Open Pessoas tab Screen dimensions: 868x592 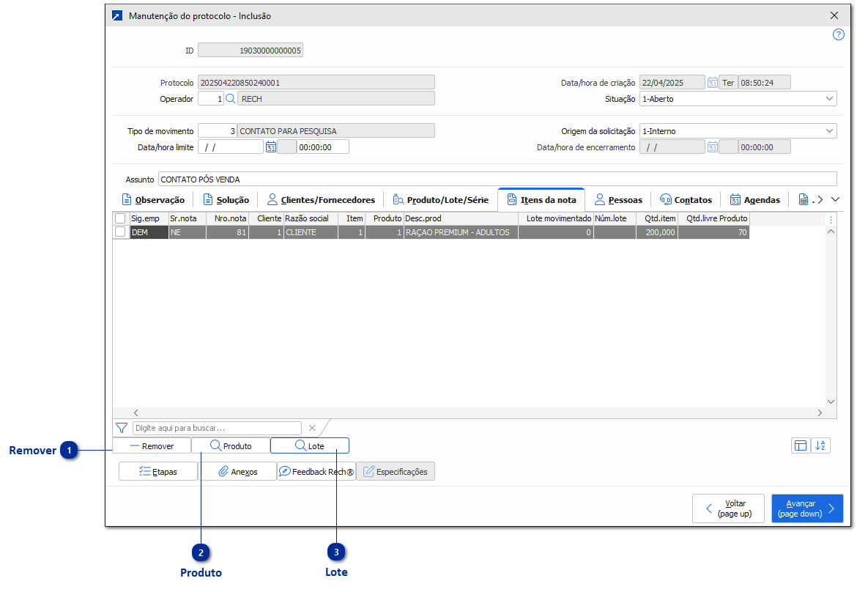pos(618,200)
